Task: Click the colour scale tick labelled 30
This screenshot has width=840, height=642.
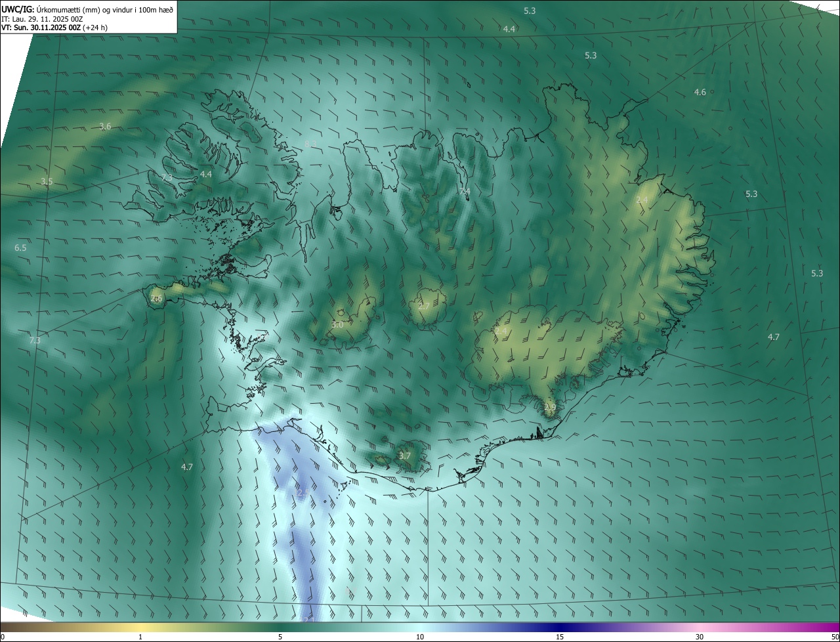Action: (x=700, y=637)
